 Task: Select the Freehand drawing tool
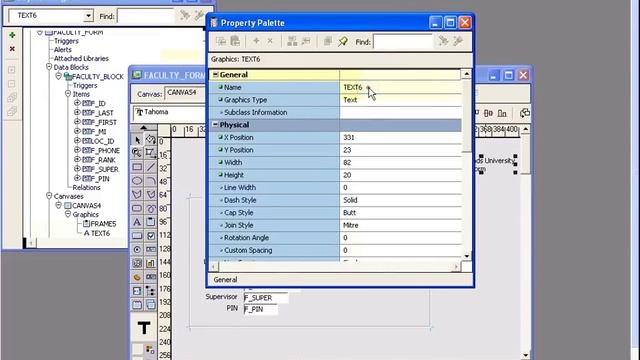click(151, 208)
